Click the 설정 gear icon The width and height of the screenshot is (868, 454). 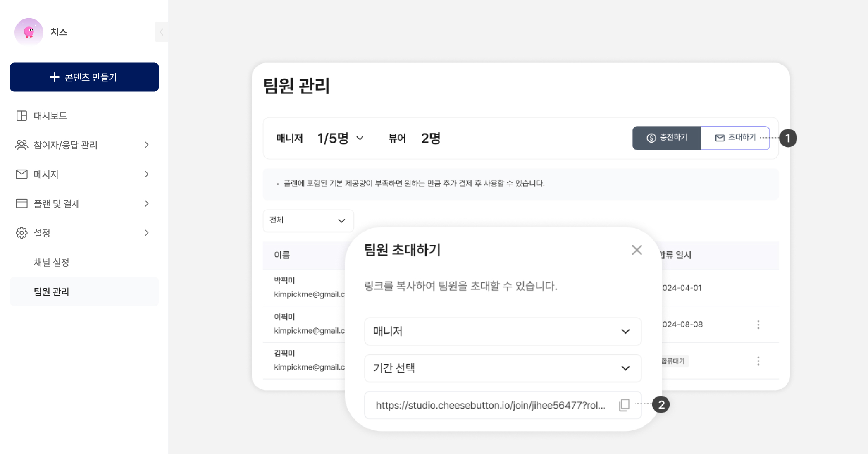21,233
